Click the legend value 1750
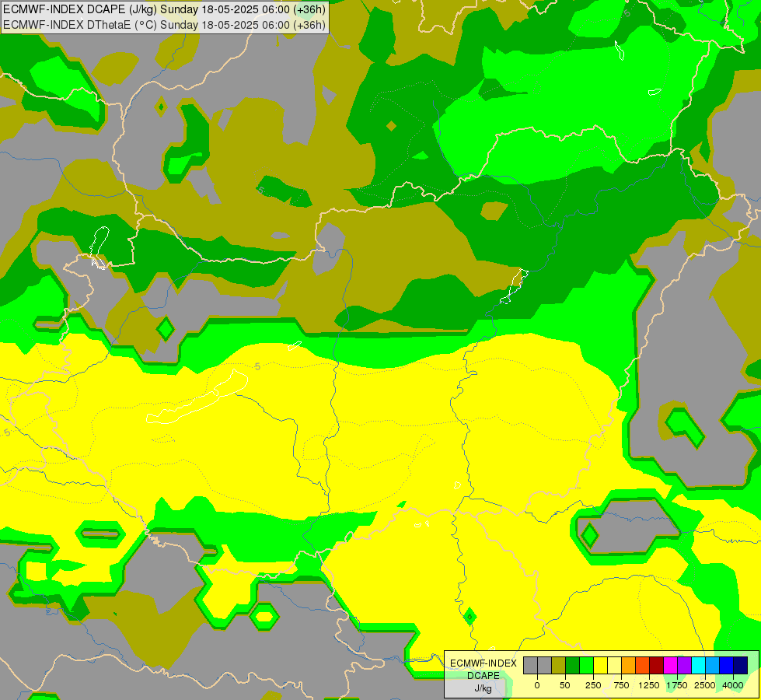761x700 pixels. pyautogui.click(x=677, y=685)
